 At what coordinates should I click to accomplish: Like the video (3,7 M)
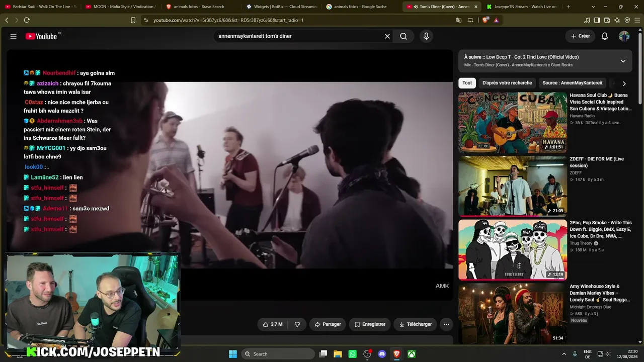coord(272,324)
